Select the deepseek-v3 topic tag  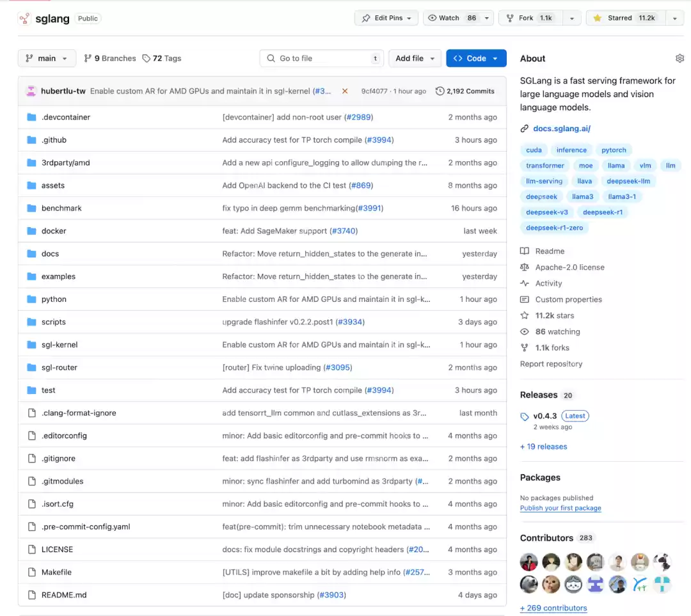pyautogui.click(x=547, y=212)
